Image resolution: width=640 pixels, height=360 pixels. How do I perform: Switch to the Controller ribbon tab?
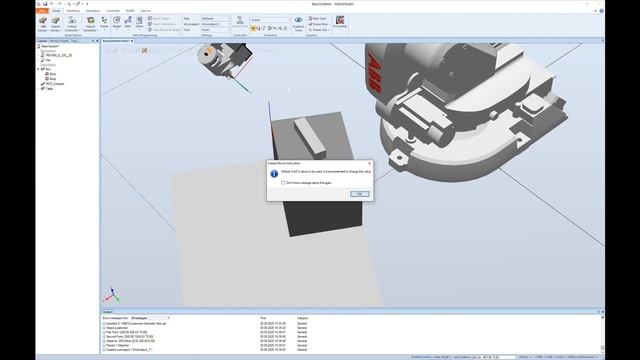[113, 11]
